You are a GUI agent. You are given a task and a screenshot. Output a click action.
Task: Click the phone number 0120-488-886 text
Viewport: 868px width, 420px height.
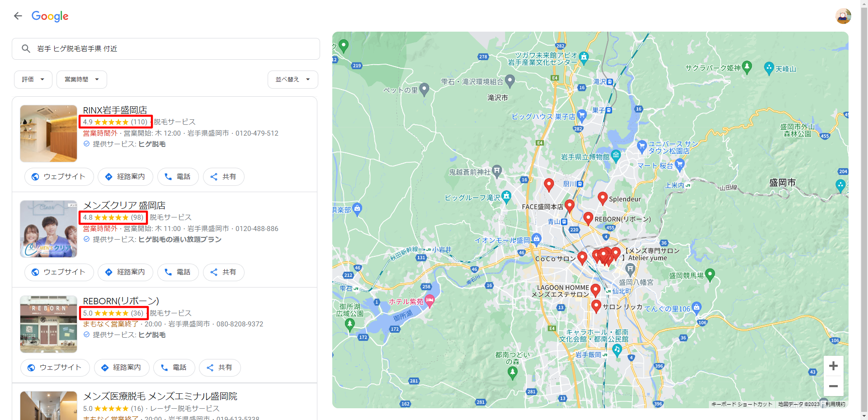coord(257,229)
